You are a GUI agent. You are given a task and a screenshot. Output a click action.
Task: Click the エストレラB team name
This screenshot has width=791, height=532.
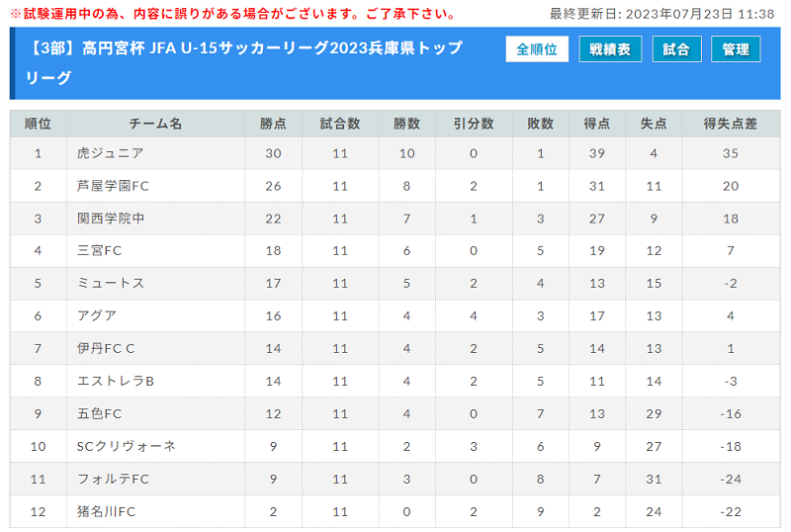(116, 381)
